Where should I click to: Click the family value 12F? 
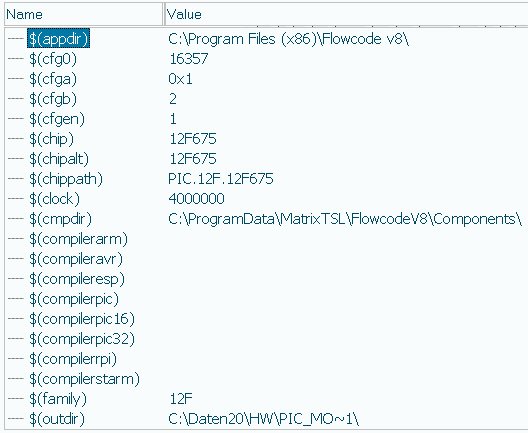coord(181,399)
